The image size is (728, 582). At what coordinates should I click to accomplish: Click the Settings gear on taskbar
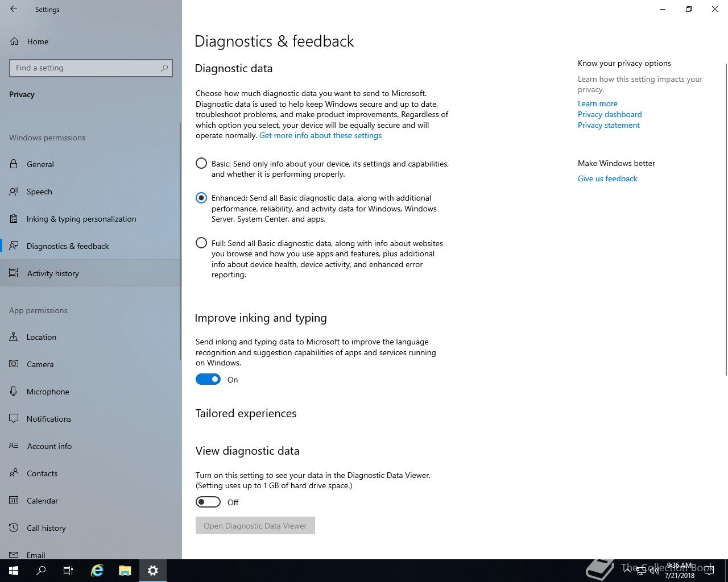tap(153, 571)
